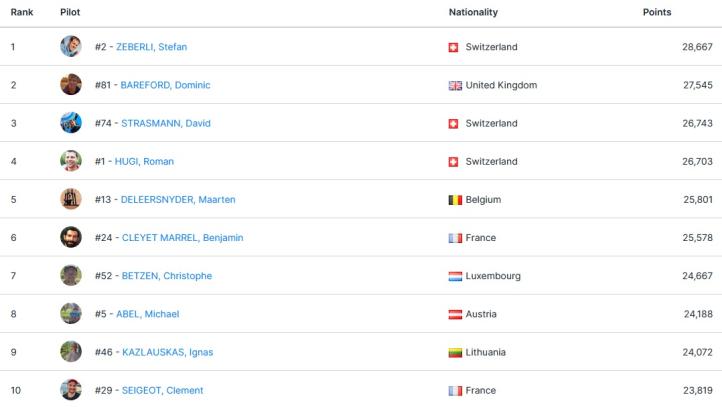Click the France flag beside Cleyet Marrel
Viewport: 722px width, 407px height.
(x=456, y=238)
